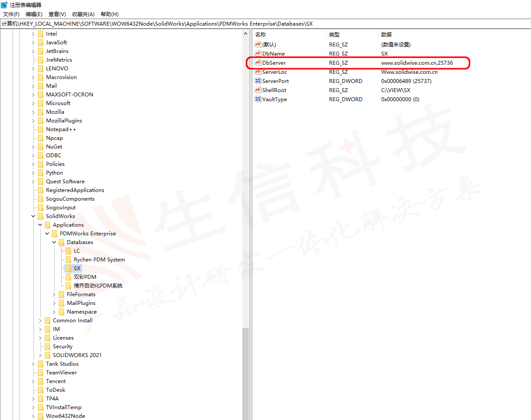Click the string icon of DbServer value
Screen dimensions: 531x420
pos(258,63)
